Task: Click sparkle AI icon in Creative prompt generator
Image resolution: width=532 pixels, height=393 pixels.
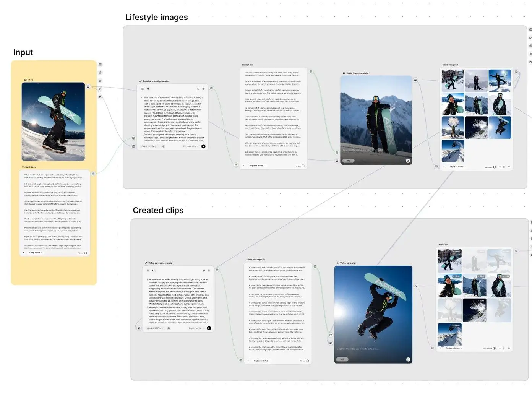Action: click(x=148, y=89)
